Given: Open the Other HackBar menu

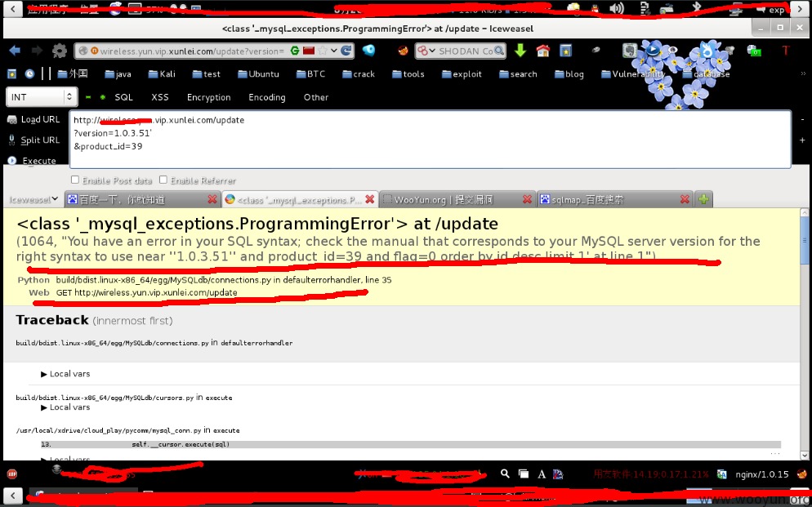Looking at the screenshot, I should 316,97.
